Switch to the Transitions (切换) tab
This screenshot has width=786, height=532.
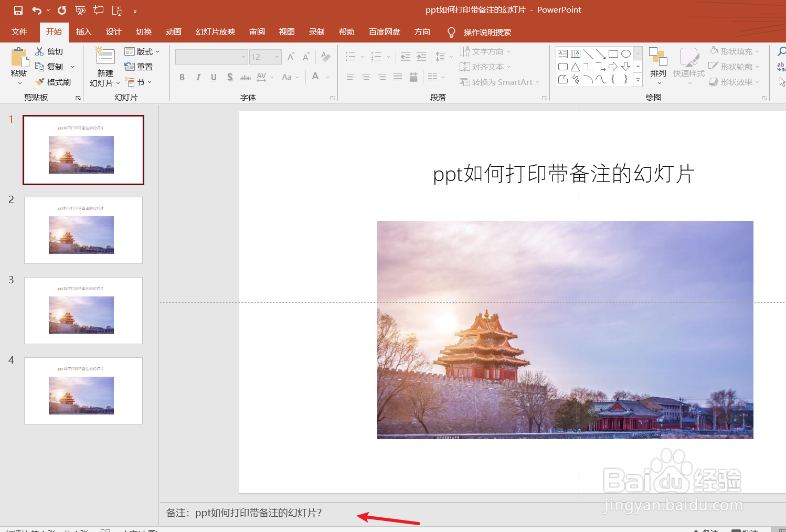point(144,32)
